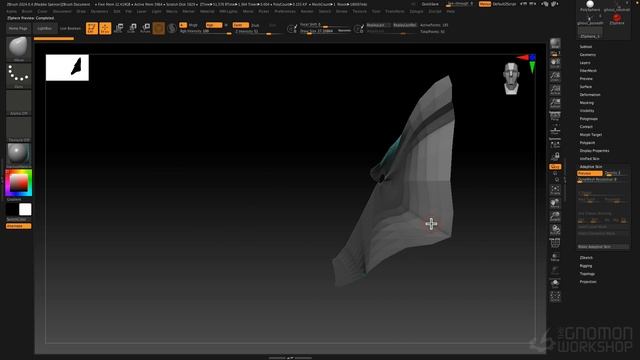Expand the FiberMesh subpalette
Image resolution: width=640 pixels, height=360 pixels.
(588, 71)
